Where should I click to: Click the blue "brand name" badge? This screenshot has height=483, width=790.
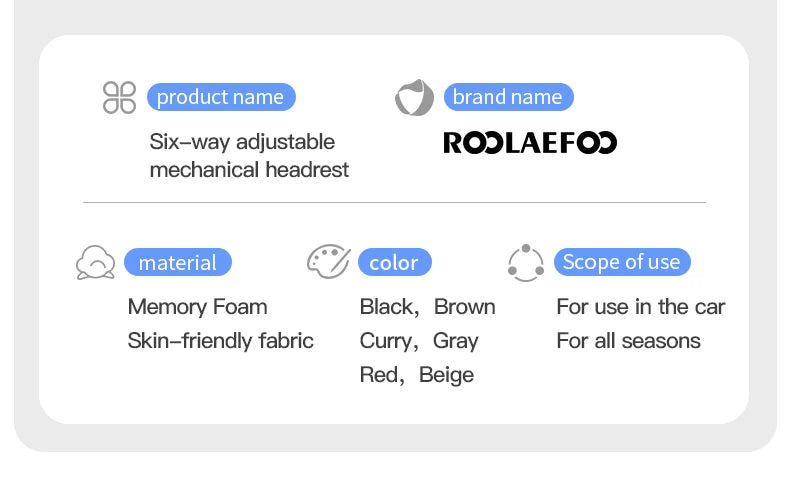point(508,97)
